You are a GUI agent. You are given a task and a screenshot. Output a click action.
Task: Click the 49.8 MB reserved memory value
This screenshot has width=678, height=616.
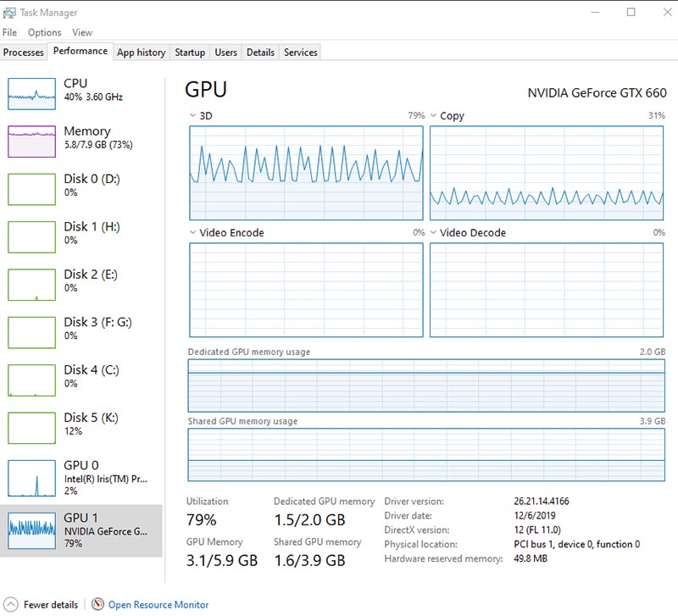click(531, 558)
